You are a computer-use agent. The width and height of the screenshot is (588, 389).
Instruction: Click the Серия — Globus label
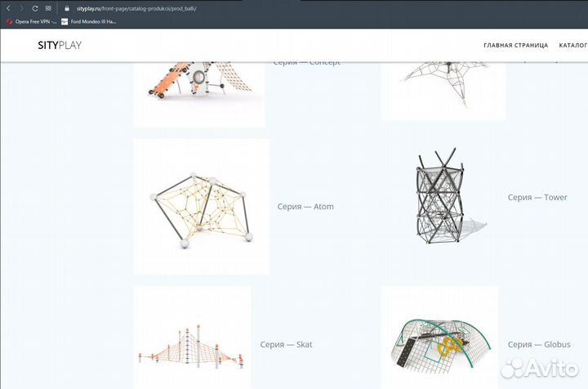pyautogui.click(x=539, y=344)
